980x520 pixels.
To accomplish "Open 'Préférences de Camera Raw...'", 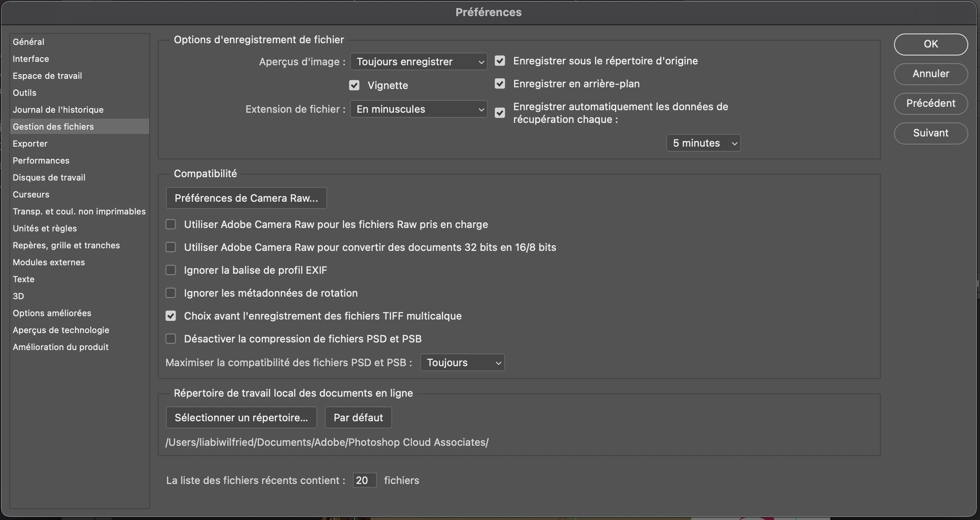I will (246, 198).
